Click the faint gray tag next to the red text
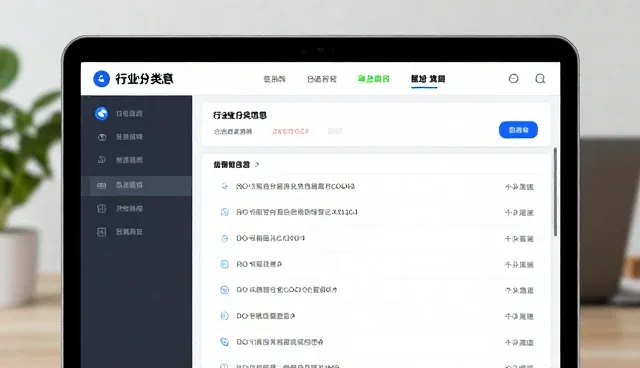 (x=335, y=131)
